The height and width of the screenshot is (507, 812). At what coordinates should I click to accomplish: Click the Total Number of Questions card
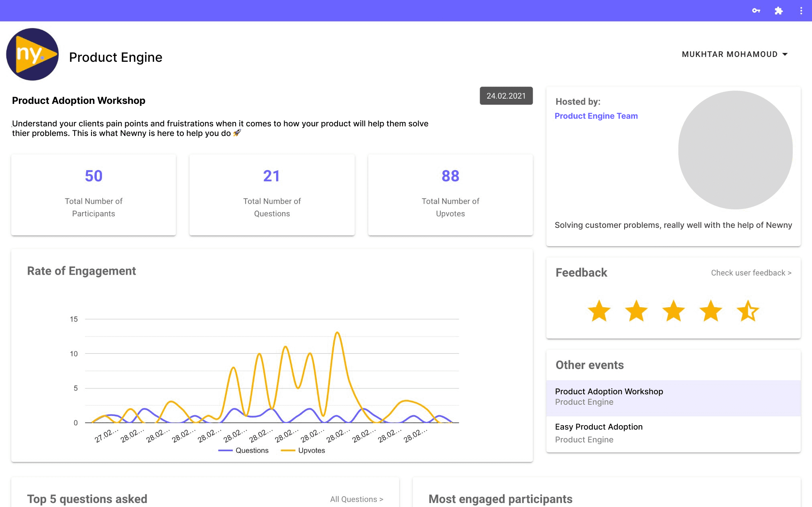(x=272, y=195)
